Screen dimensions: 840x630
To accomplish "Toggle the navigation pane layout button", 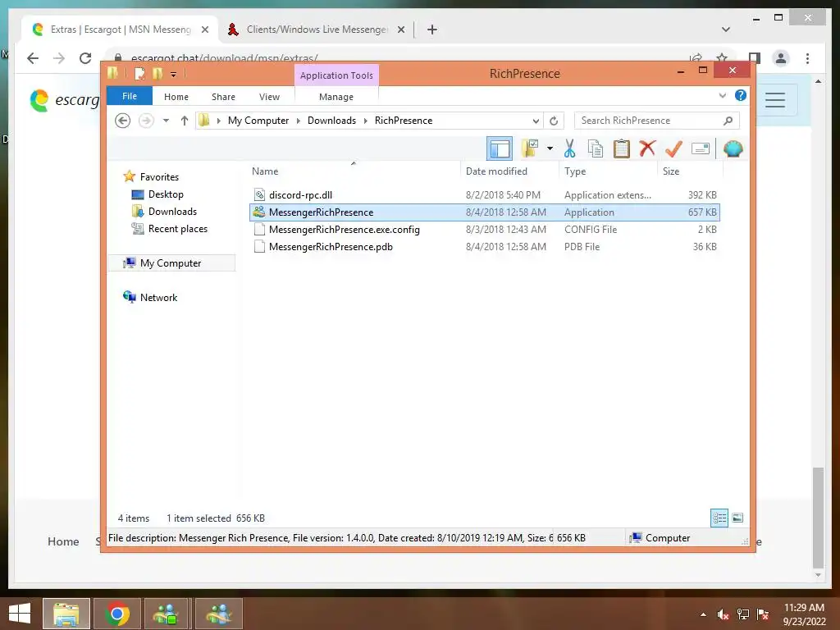I will (500, 148).
